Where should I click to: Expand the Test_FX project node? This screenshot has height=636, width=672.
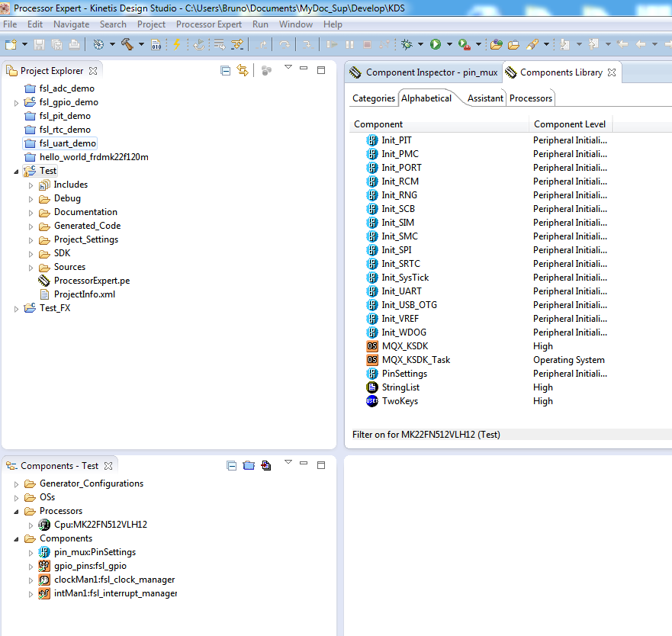pos(16,309)
